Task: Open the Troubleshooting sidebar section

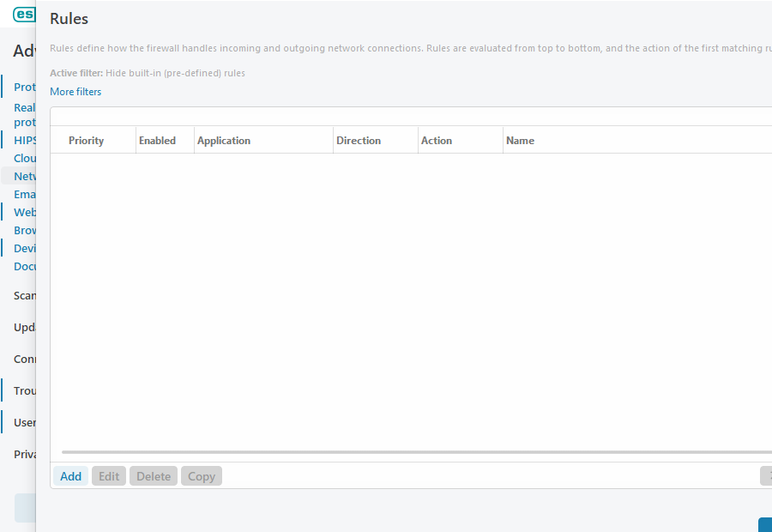Action: [x=24, y=390]
